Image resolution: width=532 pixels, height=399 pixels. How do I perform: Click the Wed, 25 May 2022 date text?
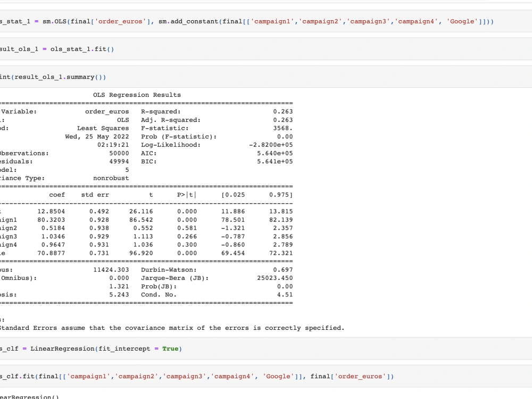tap(96, 136)
